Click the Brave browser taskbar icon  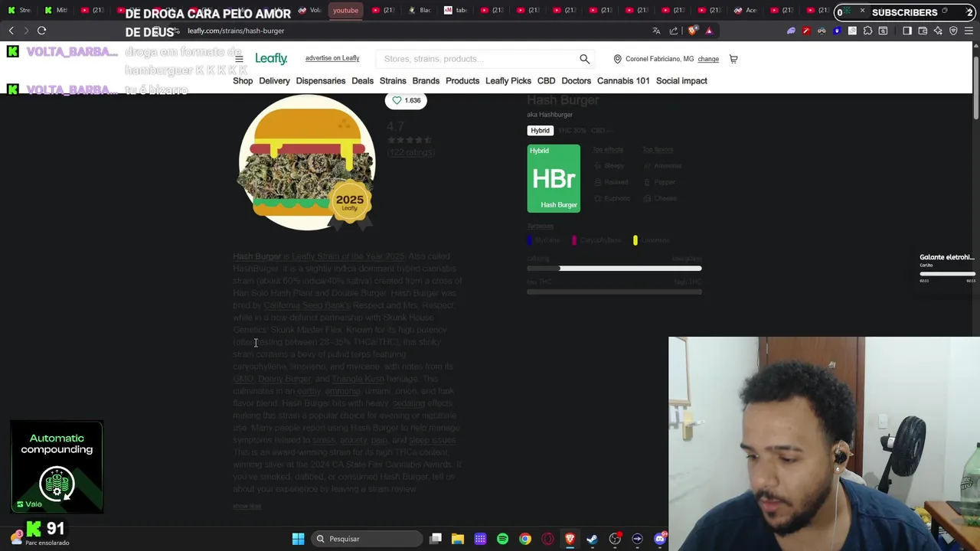click(570, 539)
